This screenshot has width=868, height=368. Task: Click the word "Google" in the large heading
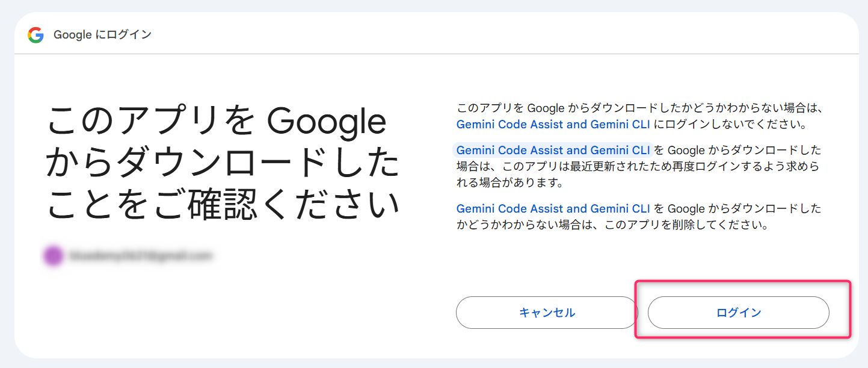326,122
